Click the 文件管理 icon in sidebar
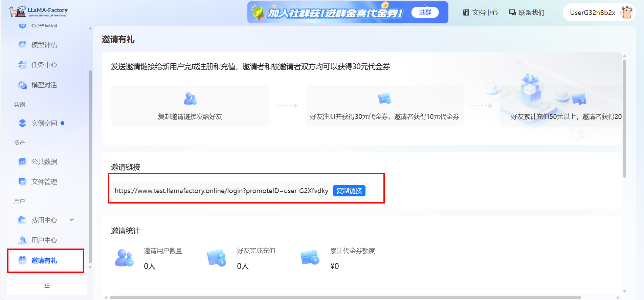644x300 pixels. (22, 182)
